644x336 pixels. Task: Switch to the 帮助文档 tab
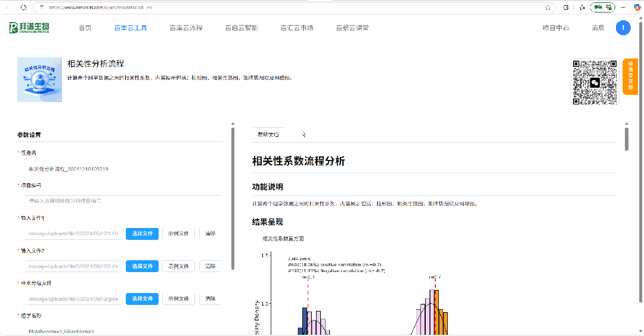click(268, 134)
